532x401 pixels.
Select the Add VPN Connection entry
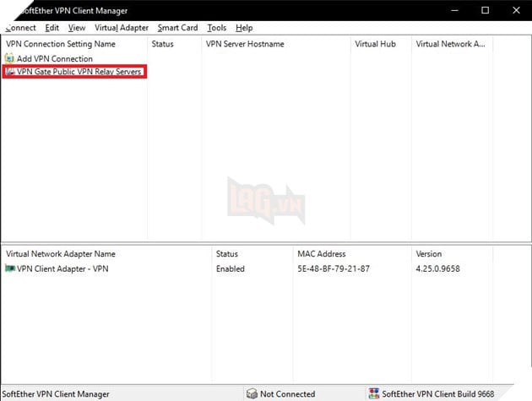(55, 59)
